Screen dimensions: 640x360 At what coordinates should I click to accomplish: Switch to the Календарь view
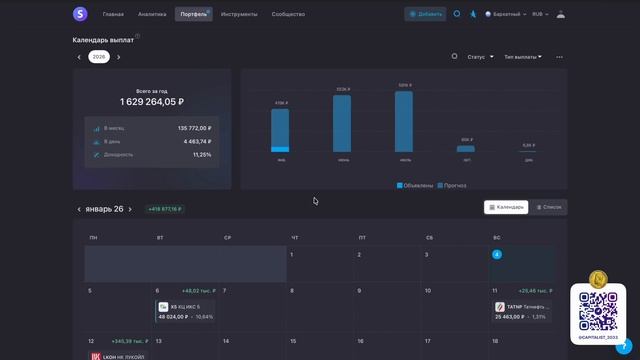pyautogui.click(x=506, y=207)
